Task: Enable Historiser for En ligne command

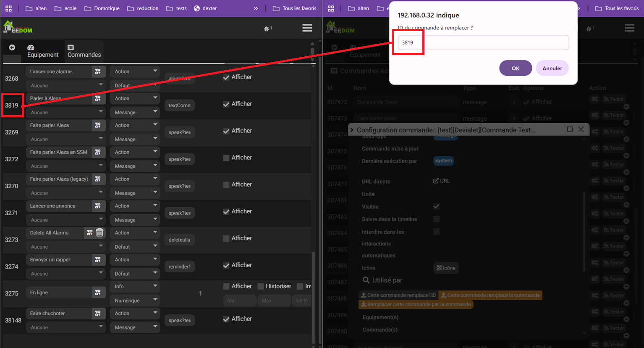Action: click(x=261, y=287)
